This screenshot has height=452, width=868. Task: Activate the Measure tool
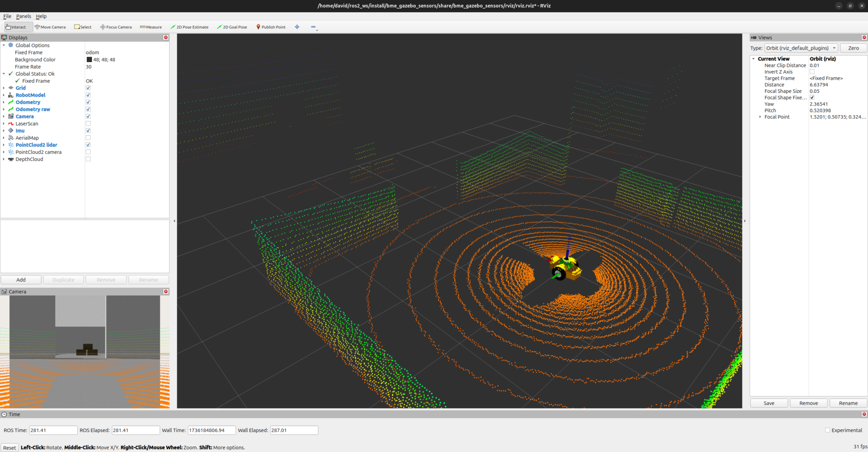pyautogui.click(x=151, y=27)
